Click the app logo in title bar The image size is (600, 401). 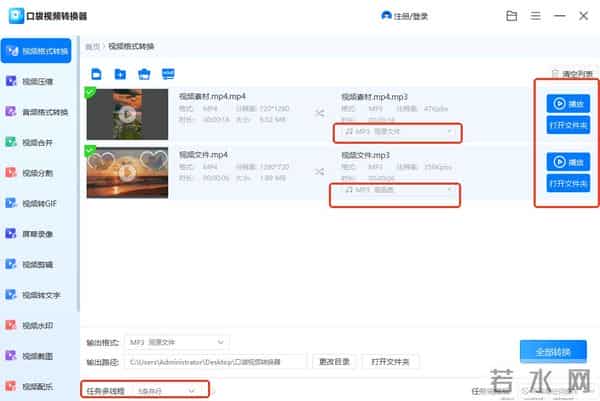[x=16, y=16]
